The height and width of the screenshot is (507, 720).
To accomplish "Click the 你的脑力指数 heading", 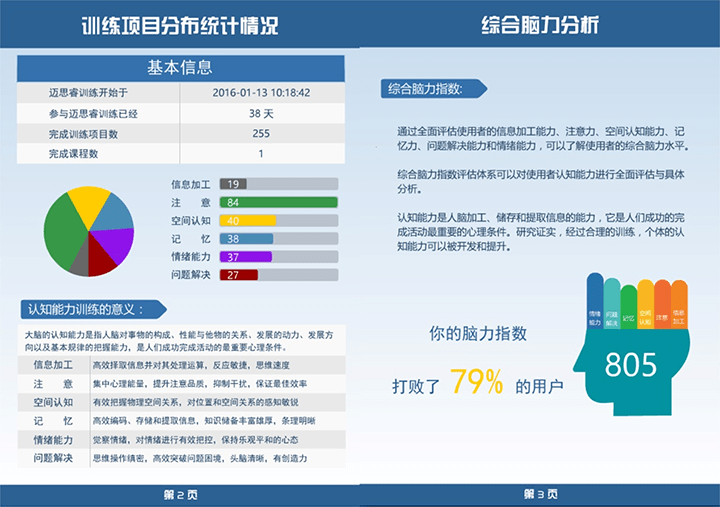I will [478, 333].
